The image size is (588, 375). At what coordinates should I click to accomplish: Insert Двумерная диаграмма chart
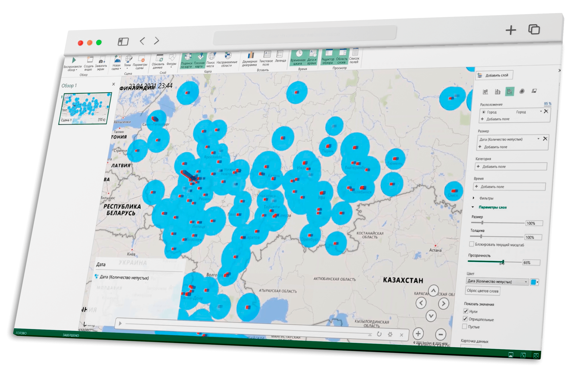pyautogui.click(x=250, y=59)
